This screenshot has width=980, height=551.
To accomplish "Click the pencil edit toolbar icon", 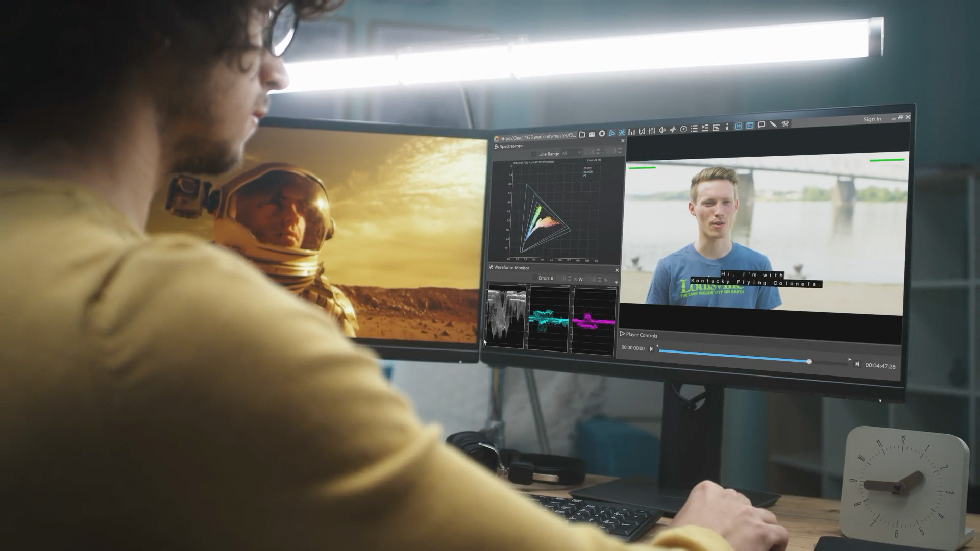I will [773, 124].
